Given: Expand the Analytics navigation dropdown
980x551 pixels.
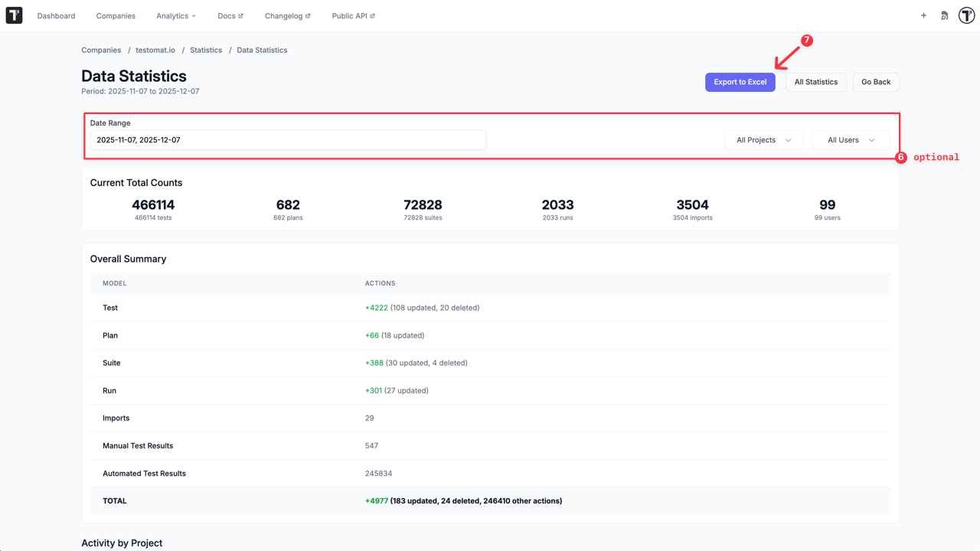Looking at the screenshot, I should (x=176, y=15).
